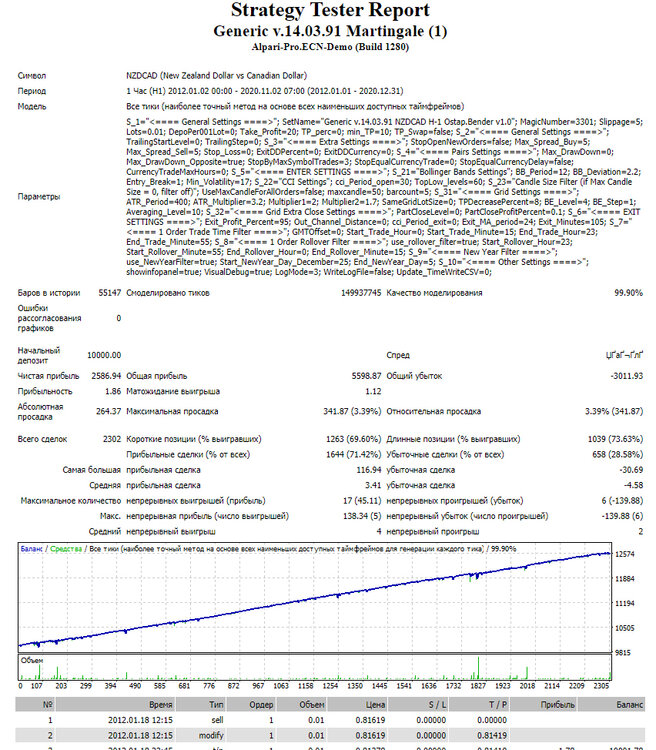
Task: Click profit factor value 1.86
Action: [x=113, y=391]
